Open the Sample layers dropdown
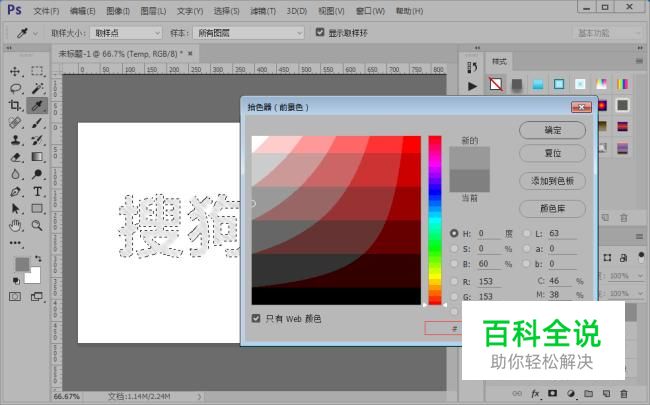The height and width of the screenshot is (405, 650). coord(248,33)
